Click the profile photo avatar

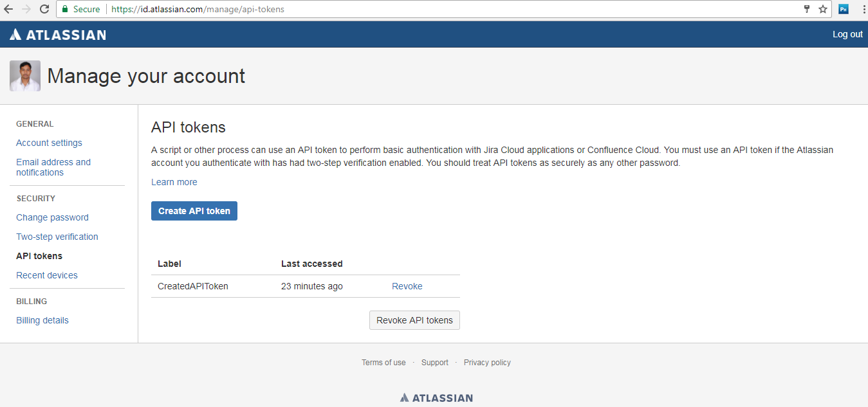(x=25, y=76)
